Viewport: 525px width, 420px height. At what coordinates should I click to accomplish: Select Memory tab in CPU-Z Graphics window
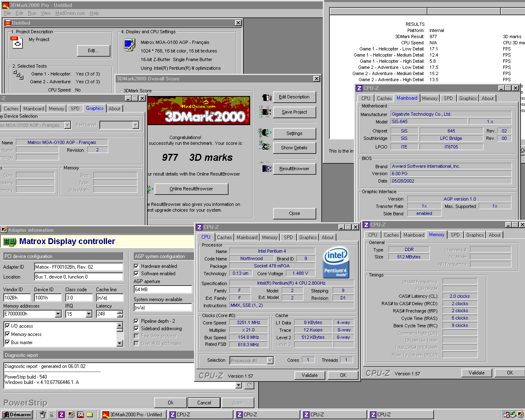pos(56,109)
